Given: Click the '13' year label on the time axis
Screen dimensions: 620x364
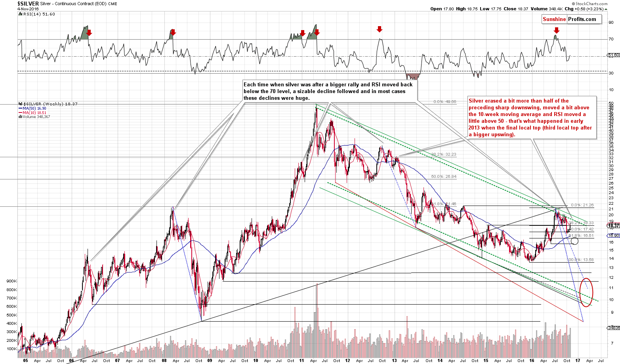Looking at the screenshot, I should coord(394,361).
